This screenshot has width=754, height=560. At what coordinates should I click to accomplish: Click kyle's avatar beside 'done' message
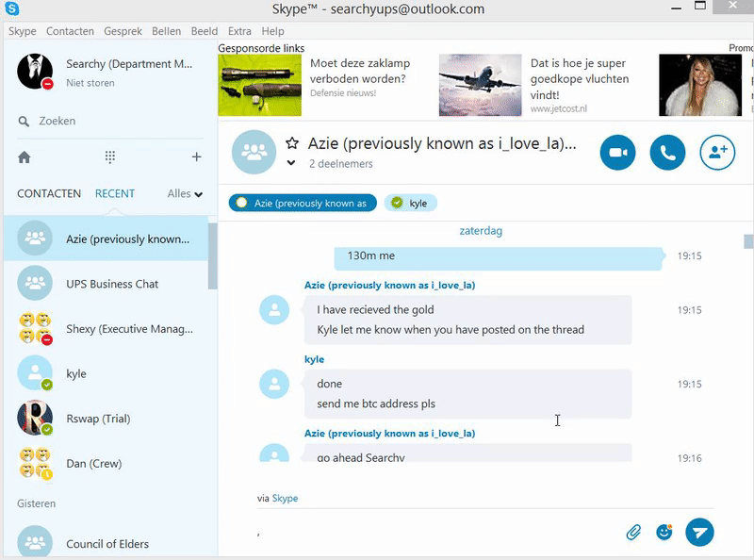click(x=274, y=384)
